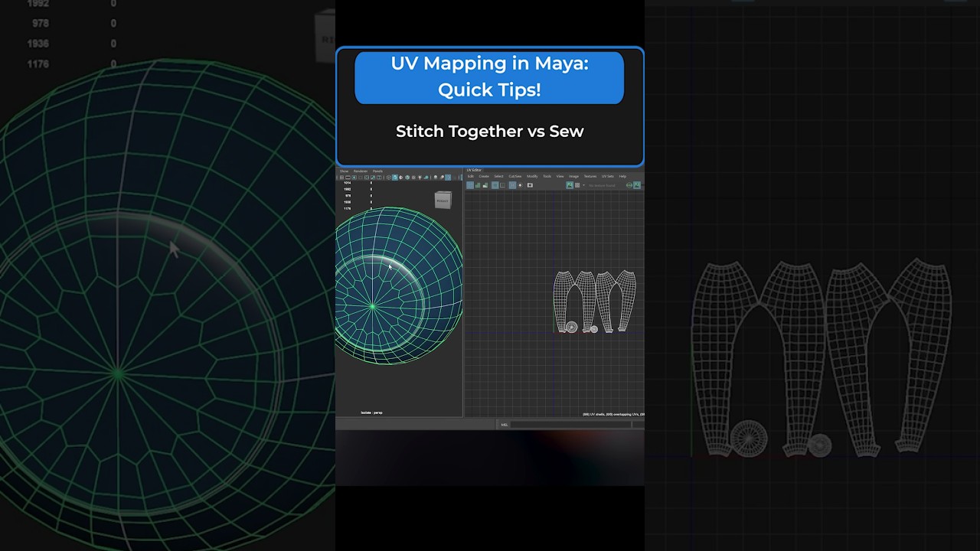
Task: Toggle the highlighted Grid icon in UV Editor toolbar
Action: pos(512,185)
